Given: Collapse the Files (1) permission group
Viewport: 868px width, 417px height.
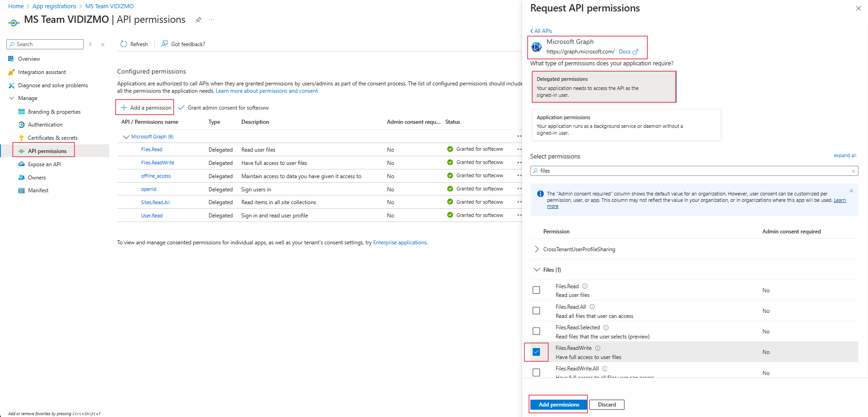Looking at the screenshot, I should point(536,270).
